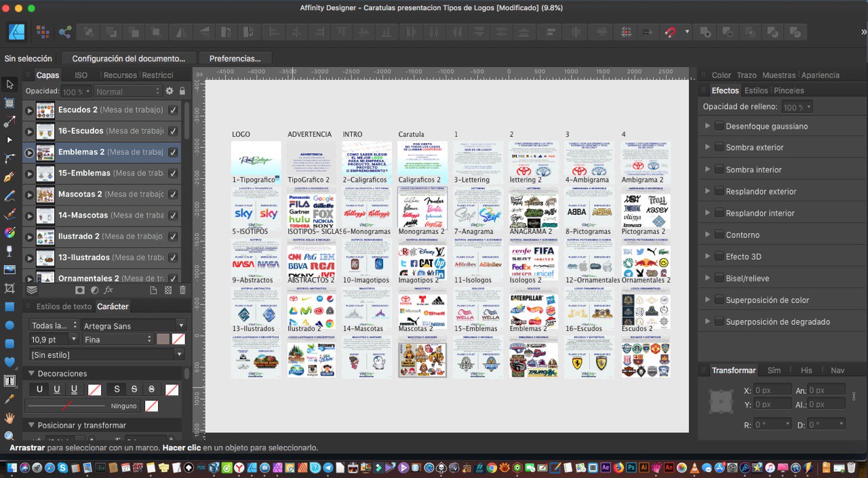Image resolution: width=868 pixels, height=478 pixels.
Task: Click the underline colour swatch
Action: [x=94, y=390]
